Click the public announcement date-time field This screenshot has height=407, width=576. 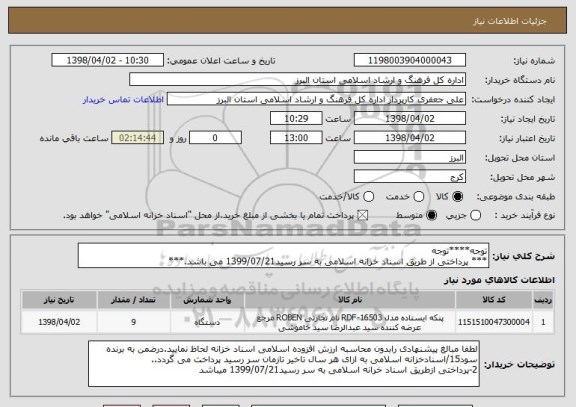[x=108, y=60]
